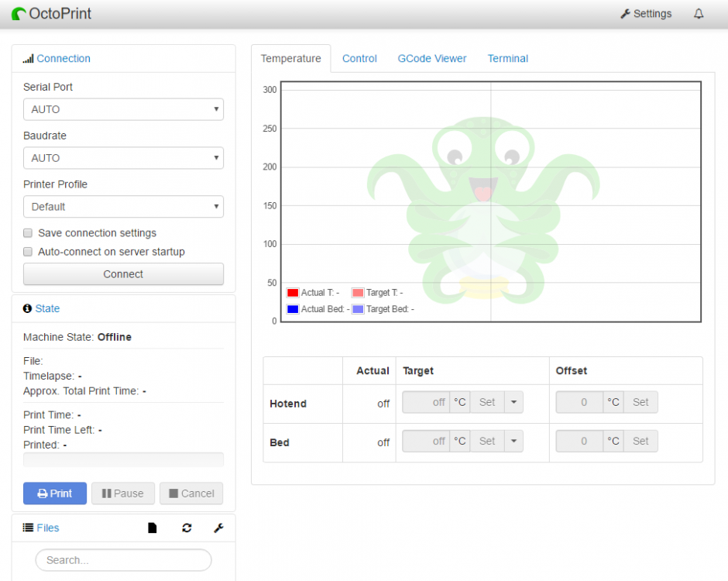This screenshot has height=581, width=728.
Task: Click Machine State 'Offline' text
Action: coord(114,337)
